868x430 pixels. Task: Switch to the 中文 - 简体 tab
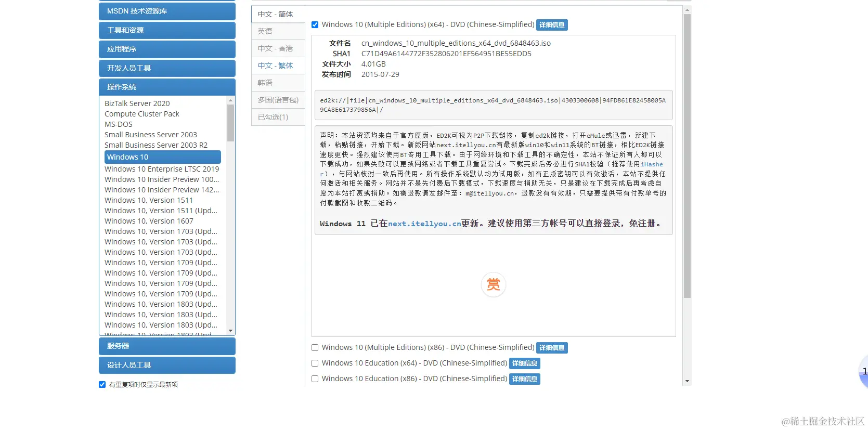(278, 14)
